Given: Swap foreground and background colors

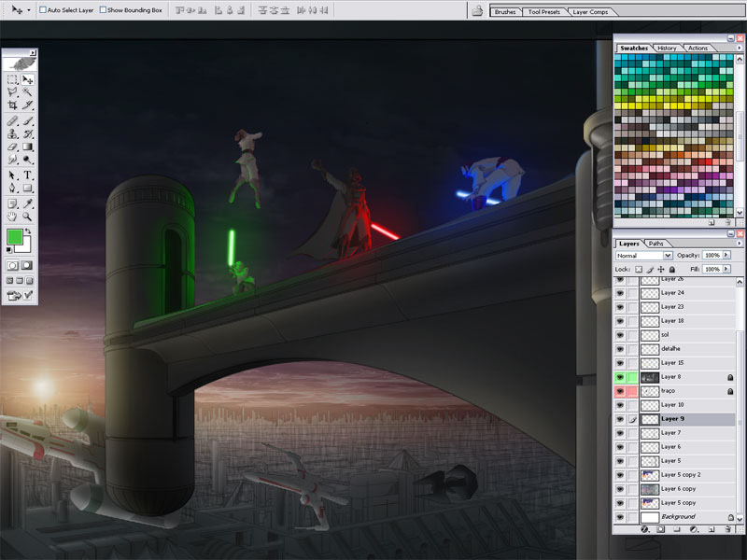Looking at the screenshot, I should tap(28, 231).
